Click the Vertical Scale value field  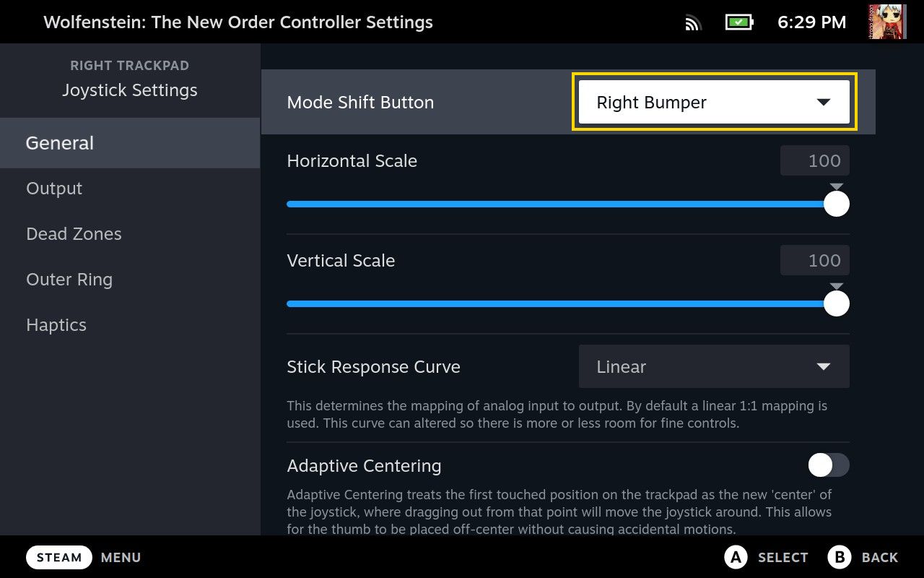[814, 260]
